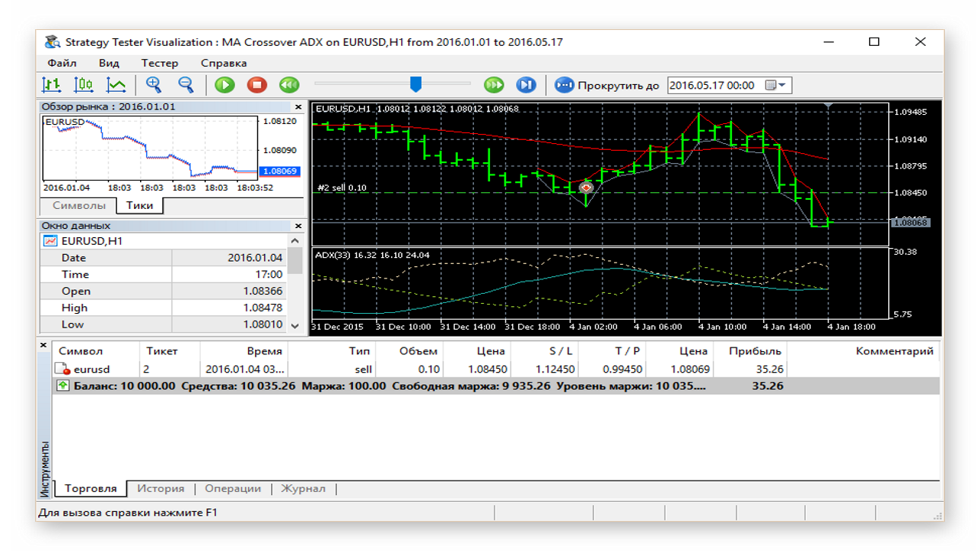
Task: Adjust the visualization speed slider
Action: [416, 84]
